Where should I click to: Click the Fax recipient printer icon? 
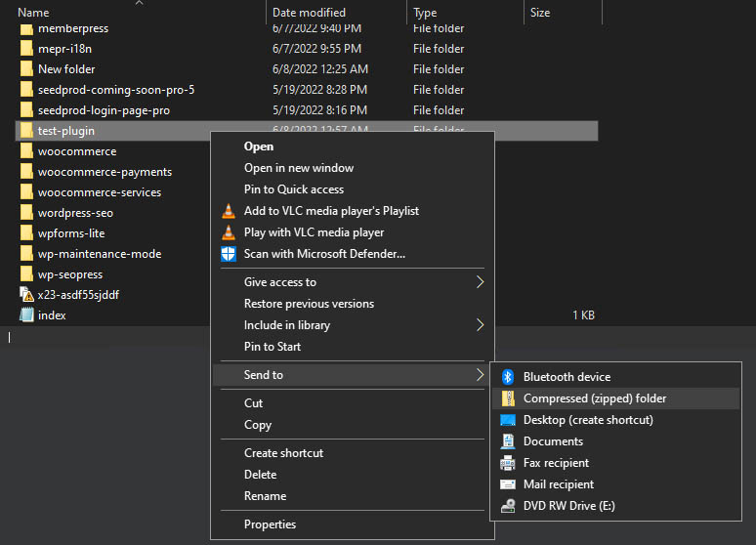pos(507,463)
